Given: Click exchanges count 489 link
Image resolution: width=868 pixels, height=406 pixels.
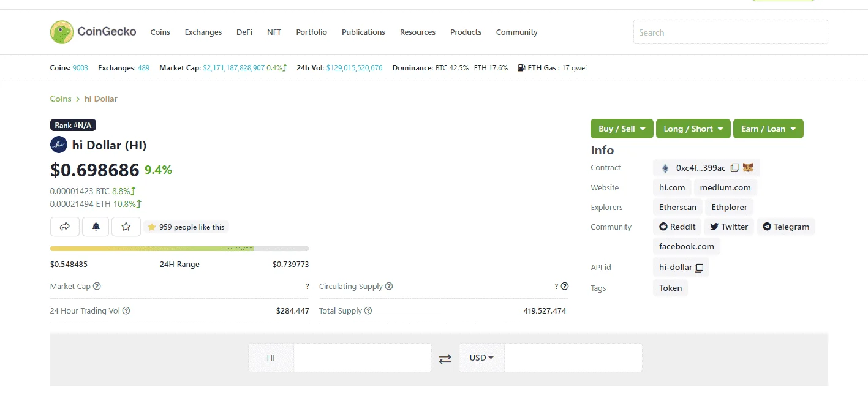Looking at the screenshot, I should click(143, 68).
